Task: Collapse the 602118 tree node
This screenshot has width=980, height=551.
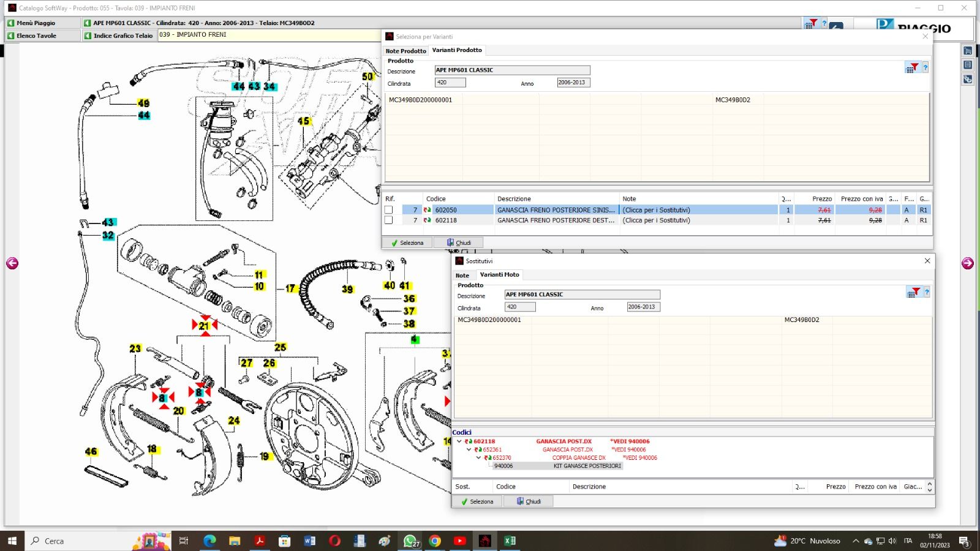Action: coord(459,441)
